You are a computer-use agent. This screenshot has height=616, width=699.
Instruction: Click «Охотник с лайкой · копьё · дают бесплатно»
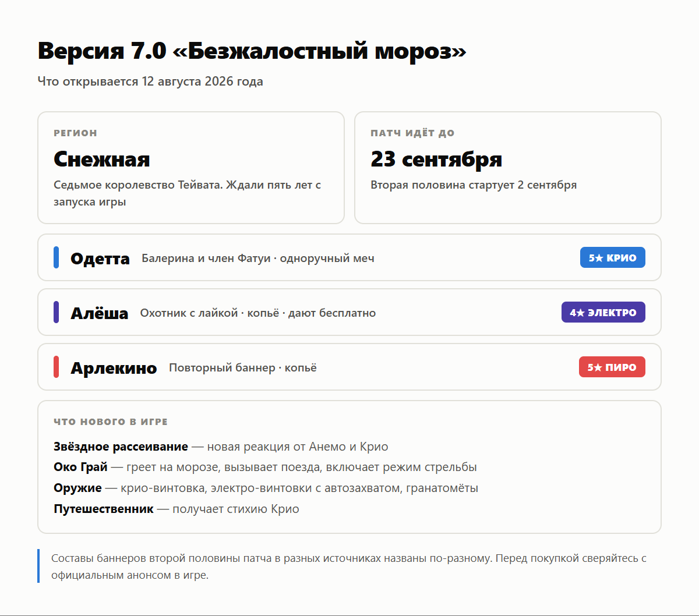tap(258, 313)
